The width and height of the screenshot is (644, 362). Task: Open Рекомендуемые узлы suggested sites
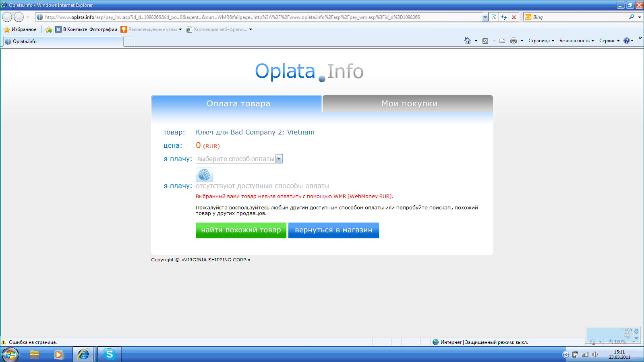151,29
